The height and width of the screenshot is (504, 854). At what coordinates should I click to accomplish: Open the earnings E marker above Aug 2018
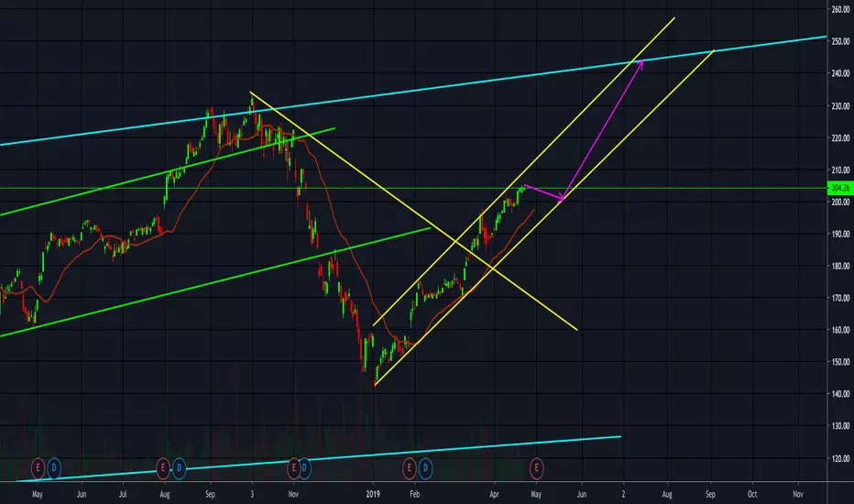click(163, 468)
